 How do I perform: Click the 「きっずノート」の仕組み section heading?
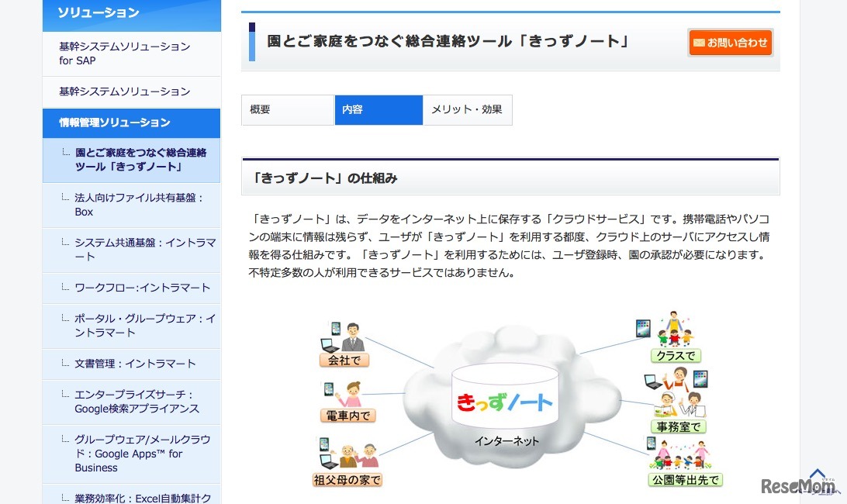pyautogui.click(x=325, y=178)
